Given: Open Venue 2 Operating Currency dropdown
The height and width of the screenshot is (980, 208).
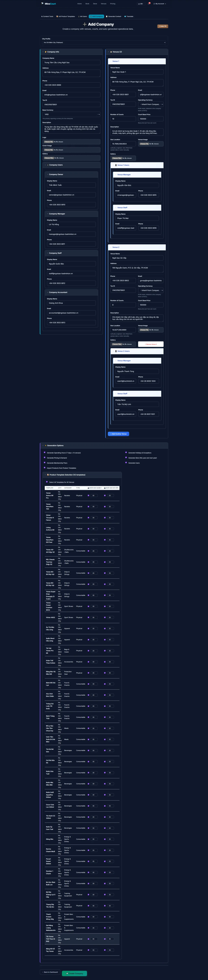Looking at the screenshot, I should (150, 290).
